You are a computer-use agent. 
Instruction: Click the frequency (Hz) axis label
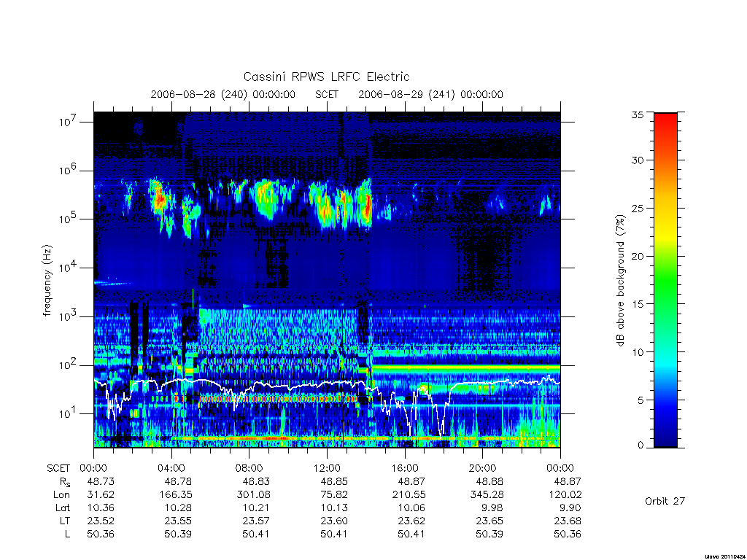point(47,281)
